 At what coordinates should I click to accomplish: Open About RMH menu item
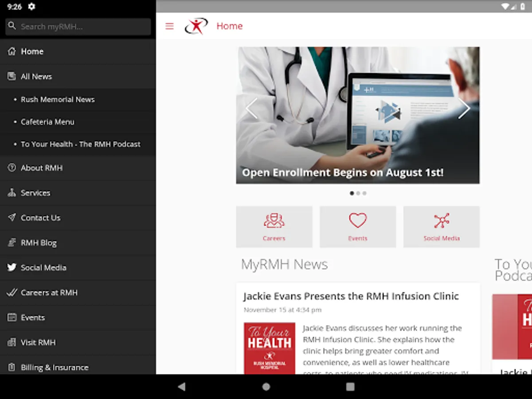pos(78,168)
